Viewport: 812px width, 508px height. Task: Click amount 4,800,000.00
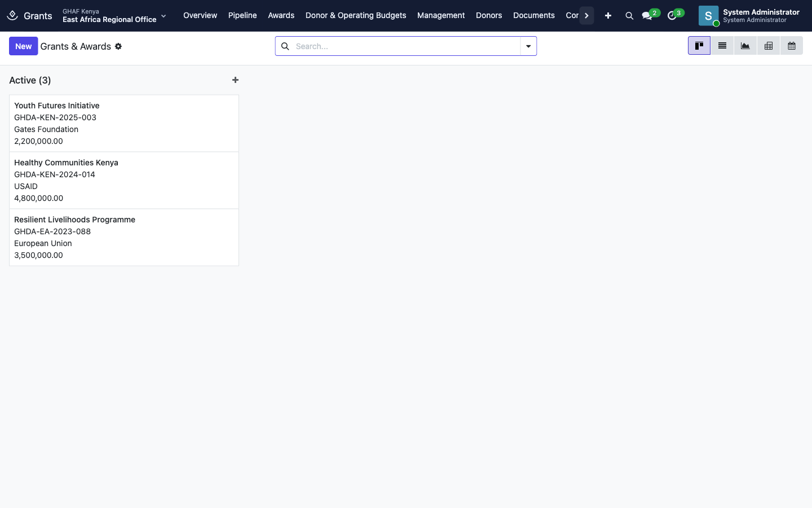click(38, 198)
